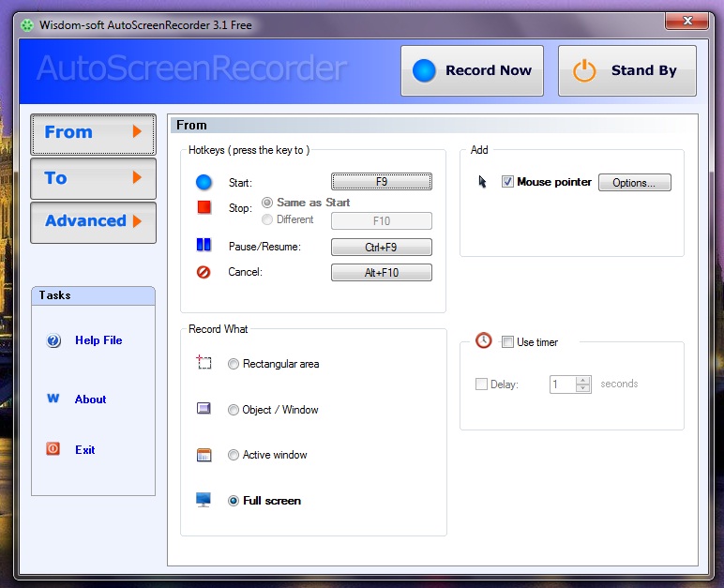724x588 pixels.
Task: Click the Exit link
Action: coord(85,450)
